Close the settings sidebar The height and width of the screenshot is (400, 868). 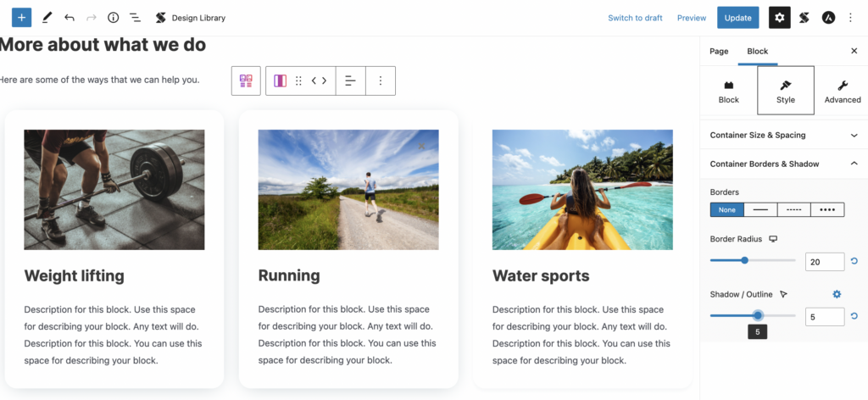tap(854, 51)
